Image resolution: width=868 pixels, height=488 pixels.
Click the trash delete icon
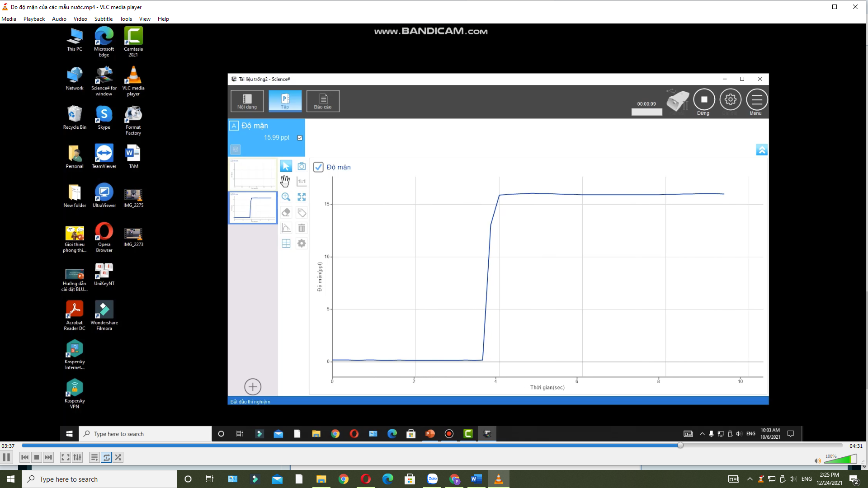click(302, 228)
